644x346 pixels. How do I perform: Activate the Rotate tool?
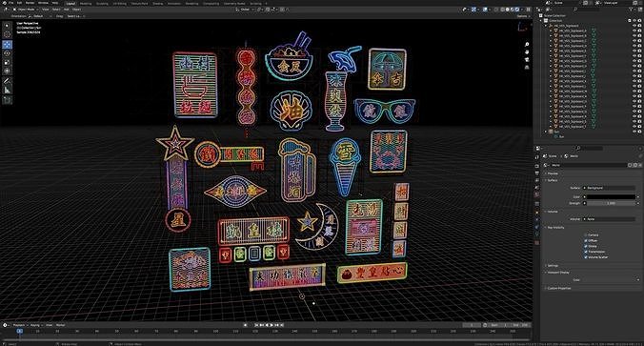[x=8, y=53]
